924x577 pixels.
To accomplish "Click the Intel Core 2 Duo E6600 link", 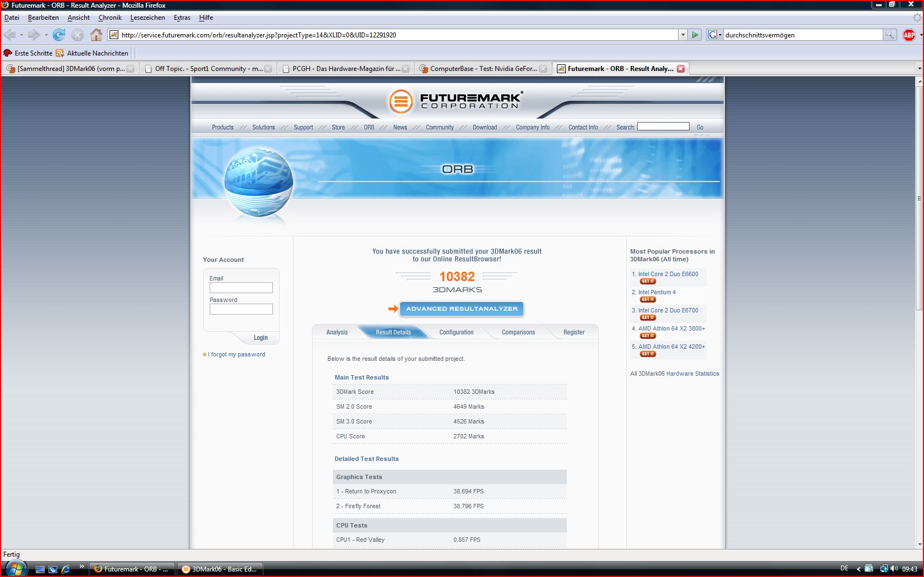I will tap(668, 274).
